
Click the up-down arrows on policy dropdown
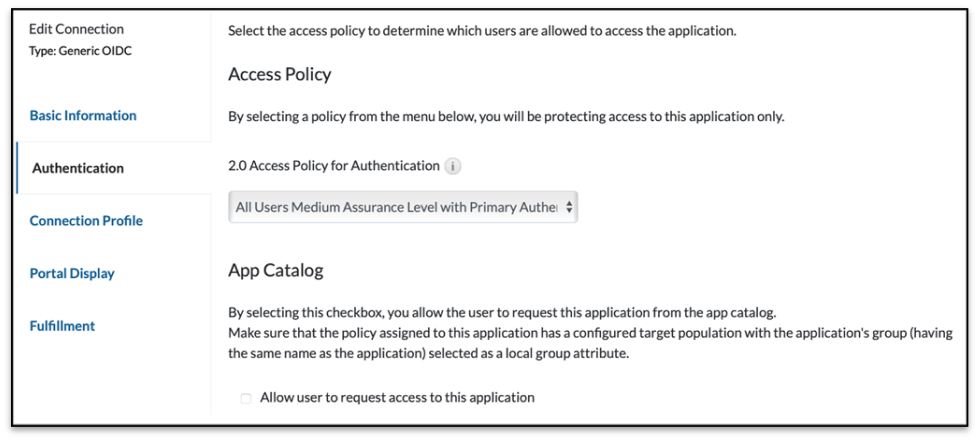click(569, 208)
